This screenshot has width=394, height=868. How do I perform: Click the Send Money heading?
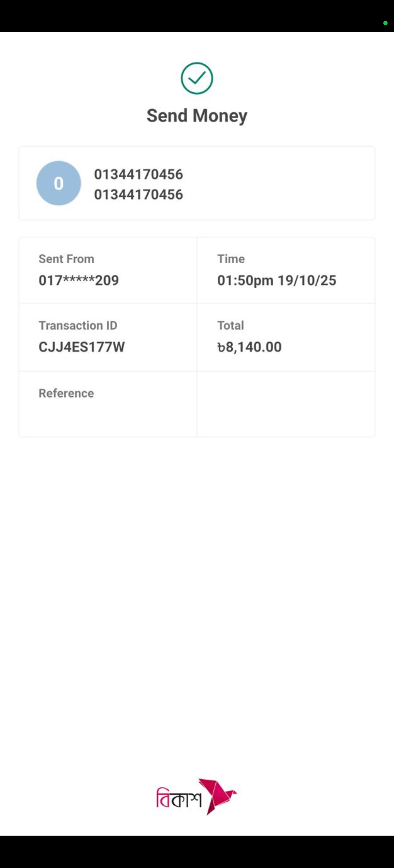click(197, 116)
